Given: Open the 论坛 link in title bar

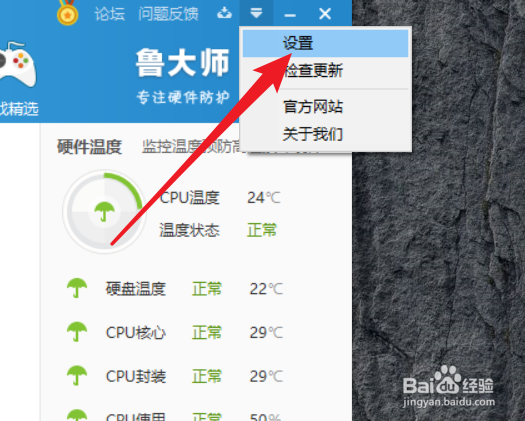Looking at the screenshot, I should point(109,14).
